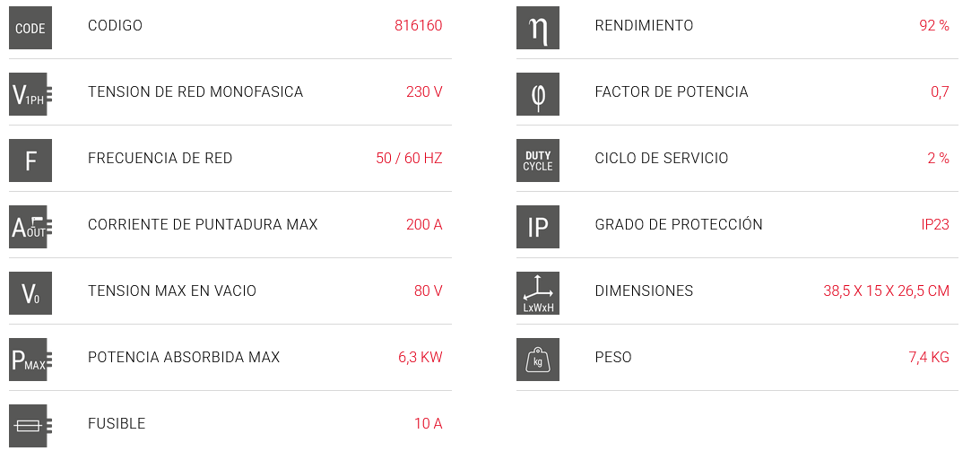
Task: Click the DUTY CYCLE icon
Action: click(538, 160)
